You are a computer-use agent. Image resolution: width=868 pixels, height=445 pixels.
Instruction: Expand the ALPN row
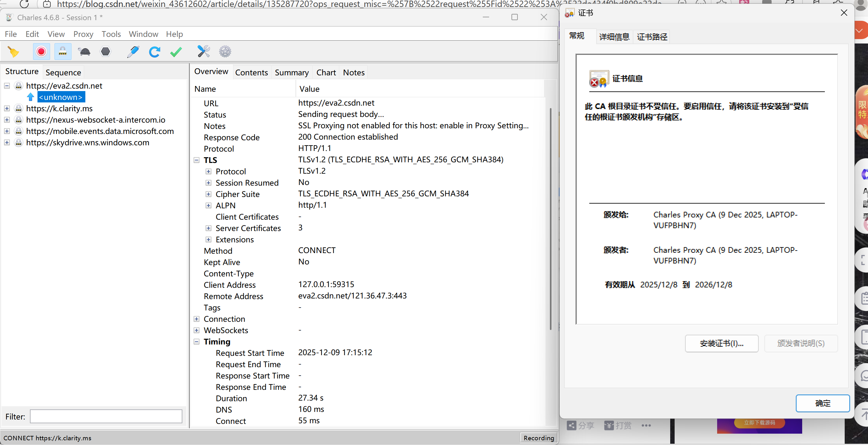pos(208,206)
